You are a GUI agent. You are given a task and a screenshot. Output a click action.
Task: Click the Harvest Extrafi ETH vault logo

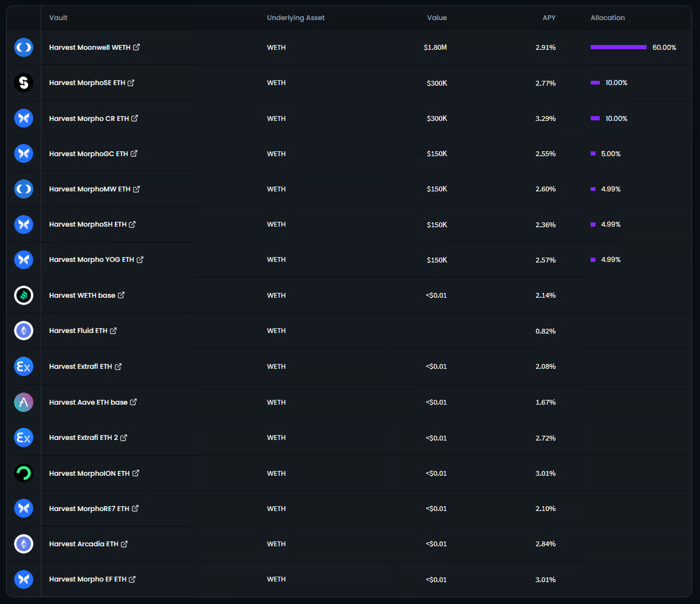pyautogui.click(x=24, y=366)
